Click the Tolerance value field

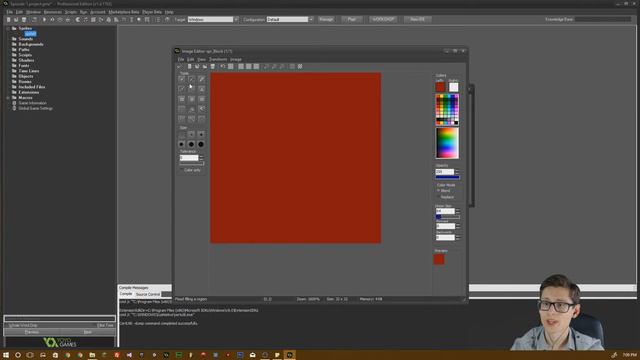pos(189,158)
